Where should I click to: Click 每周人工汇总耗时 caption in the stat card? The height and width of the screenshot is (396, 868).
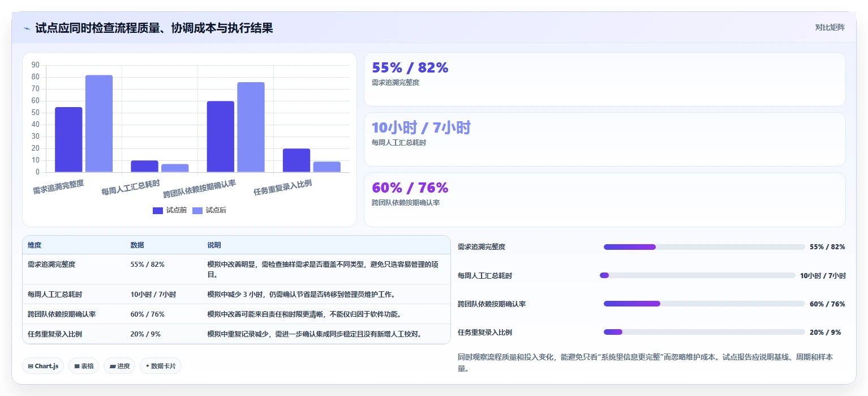pos(399,143)
